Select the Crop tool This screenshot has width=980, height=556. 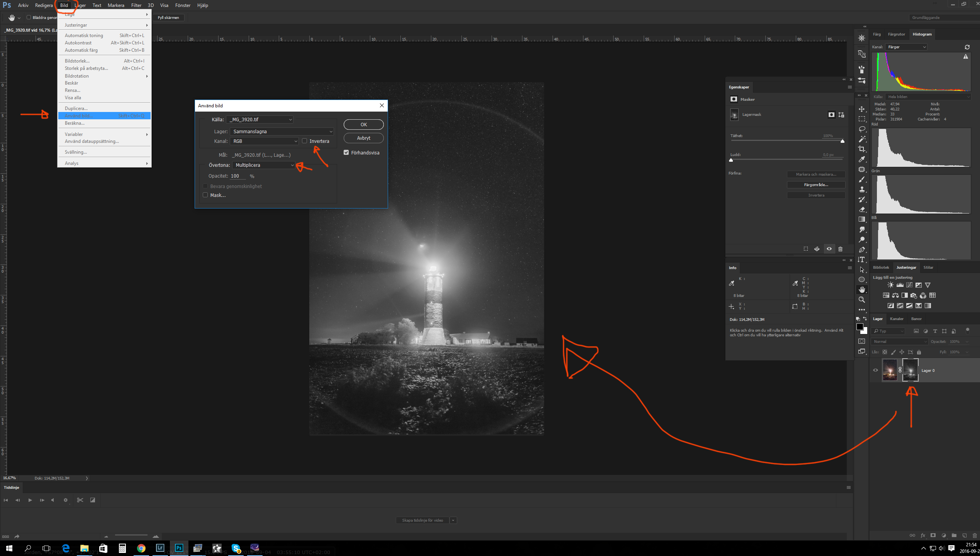pos(861,149)
